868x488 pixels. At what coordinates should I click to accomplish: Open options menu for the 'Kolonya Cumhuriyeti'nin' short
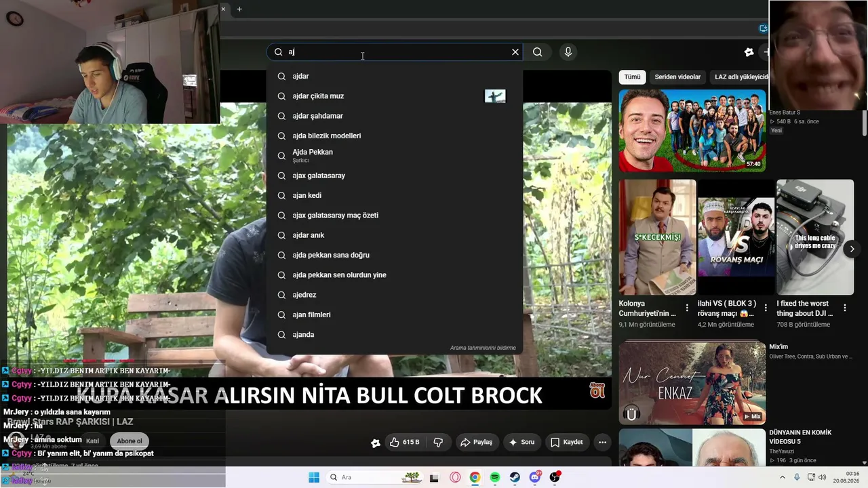point(687,308)
